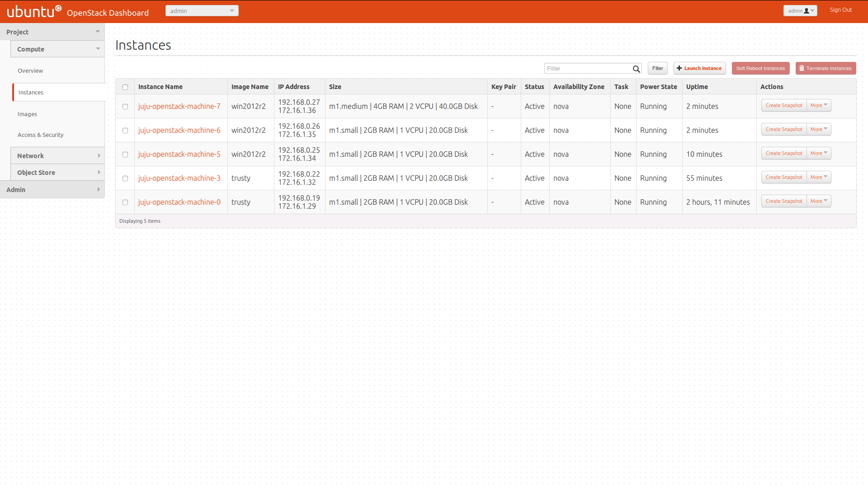The height and width of the screenshot is (488, 868).
Task: Expand the Object Store section arrow
Action: [x=99, y=172]
